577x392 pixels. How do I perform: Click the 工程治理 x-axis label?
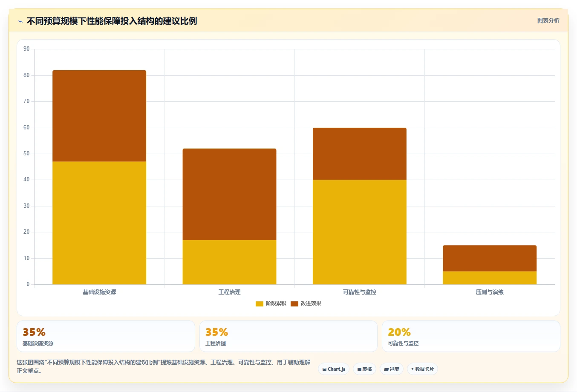[229, 292]
